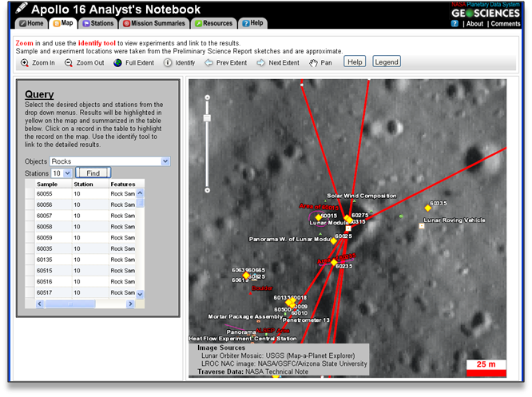Viewport: 532px width, 397px height.
Task: Click the pencil icon beside the notebook title
Action: (22, 7)
